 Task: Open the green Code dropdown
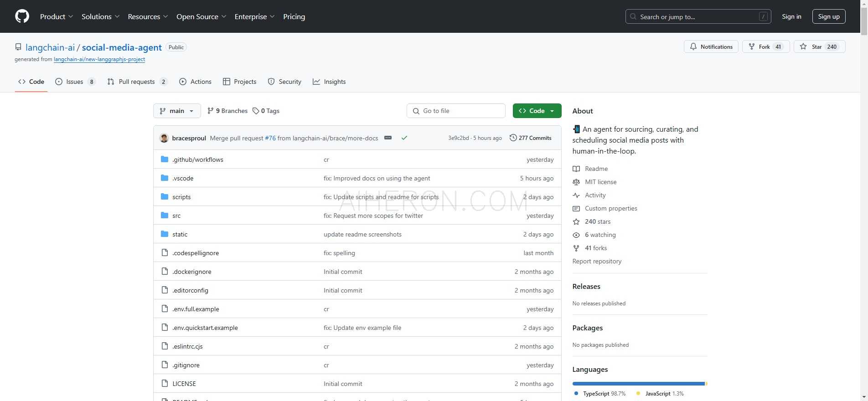click(537, 111)
